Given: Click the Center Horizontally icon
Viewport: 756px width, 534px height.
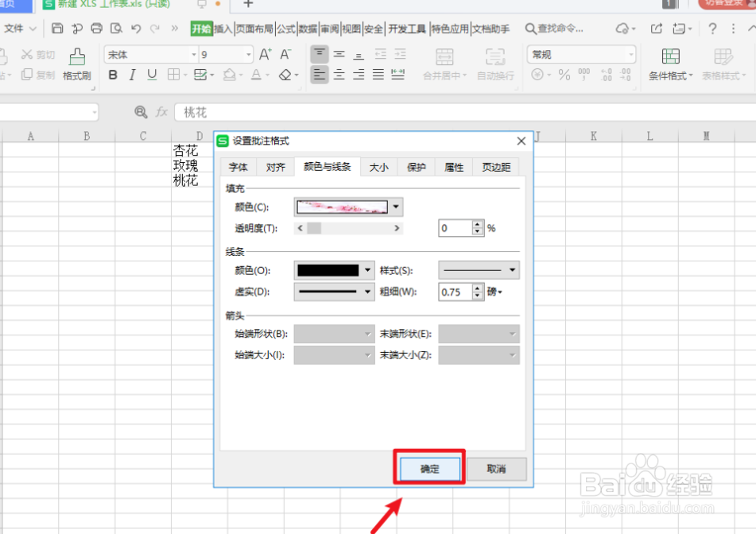Looking at the screenshot, I should click(x=339, y=75).
